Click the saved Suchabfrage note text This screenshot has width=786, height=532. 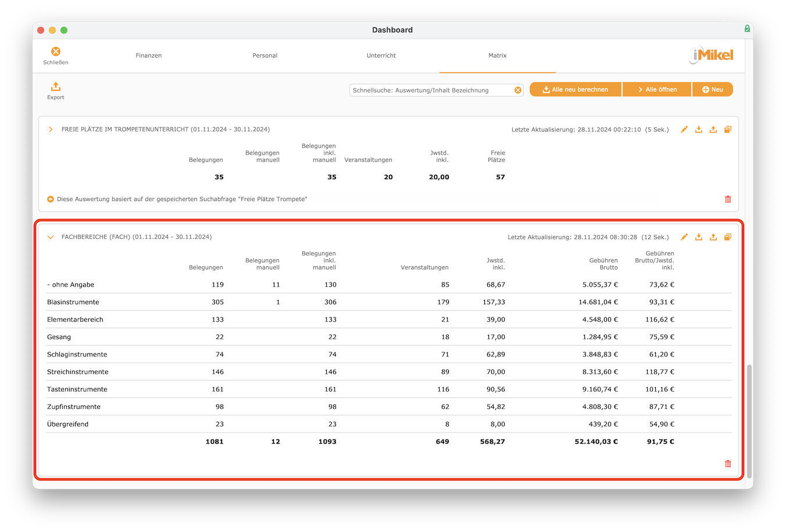pyautogui.click(x=182, y=199)
